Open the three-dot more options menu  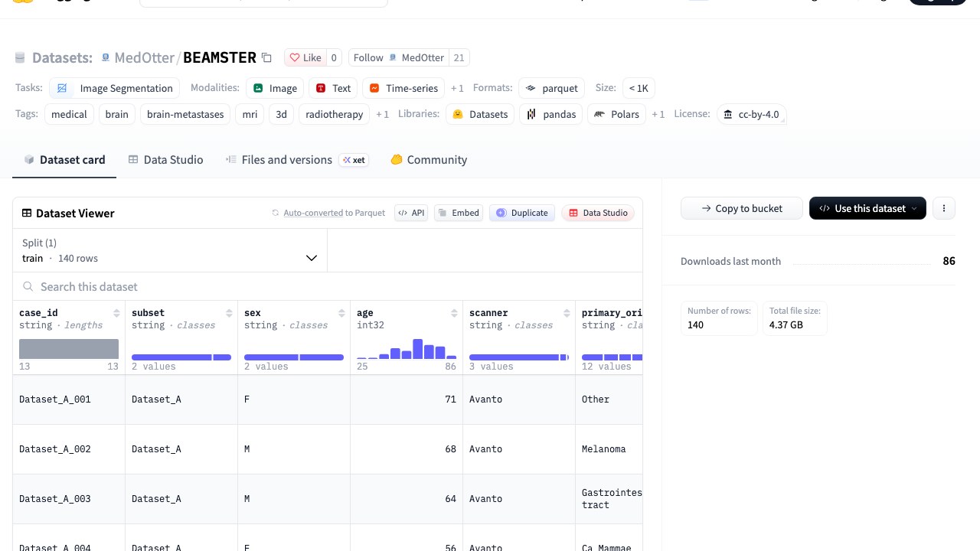[x=944, y=208]
